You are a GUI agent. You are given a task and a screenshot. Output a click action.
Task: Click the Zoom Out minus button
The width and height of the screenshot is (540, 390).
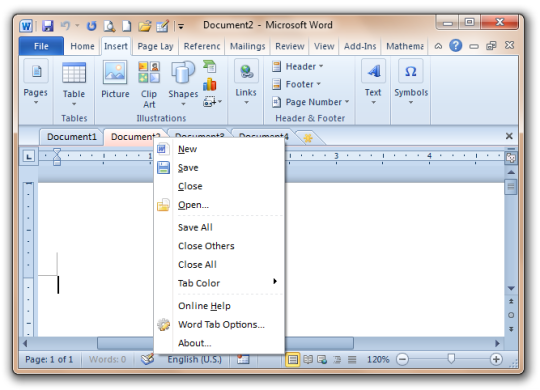pyautogui.click(x=402, y=360)
